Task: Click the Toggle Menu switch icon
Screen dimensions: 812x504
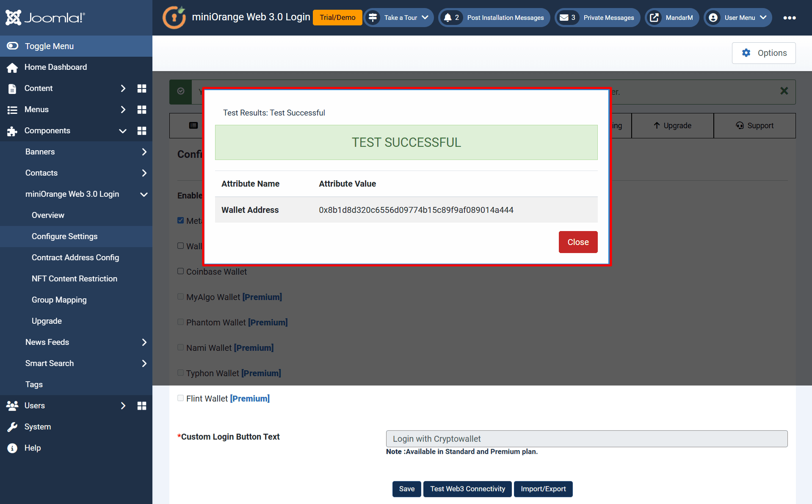Action: point(13,46)
